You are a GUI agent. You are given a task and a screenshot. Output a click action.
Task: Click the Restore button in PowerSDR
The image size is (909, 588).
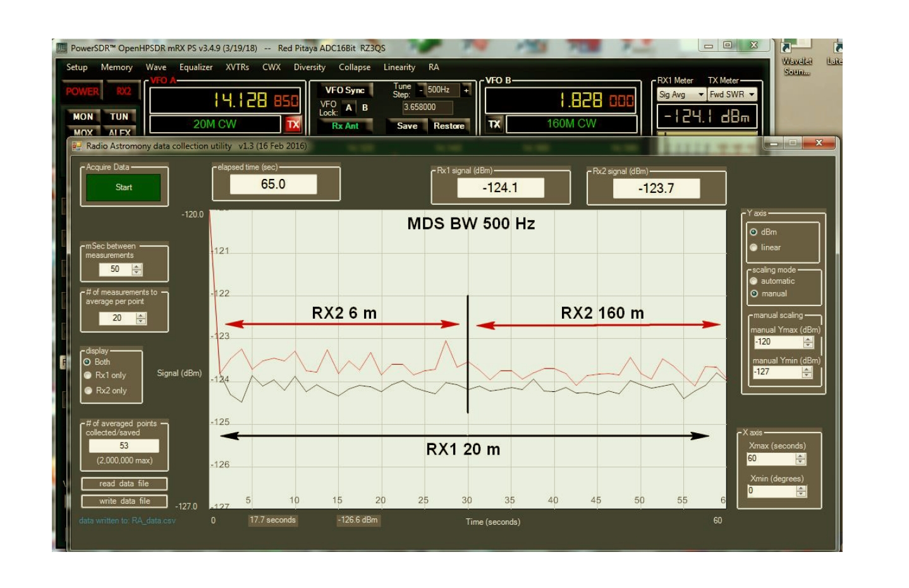[x=449, y=126]
